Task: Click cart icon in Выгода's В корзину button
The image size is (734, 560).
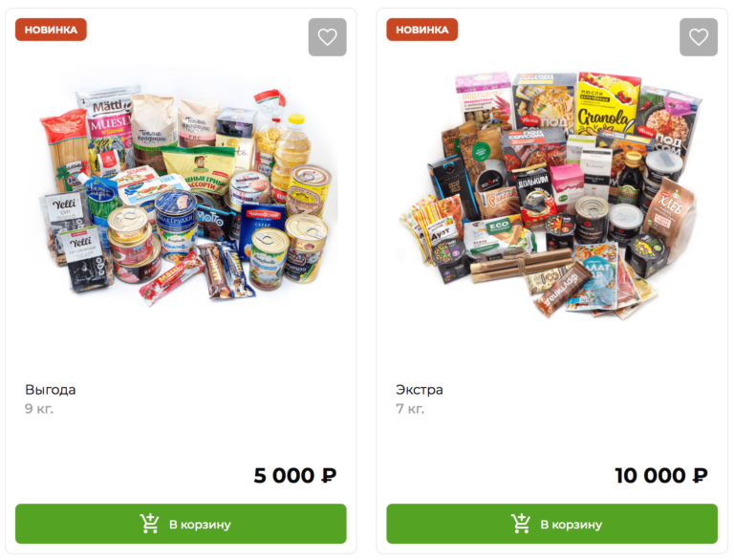Action: tap(149, 524)
